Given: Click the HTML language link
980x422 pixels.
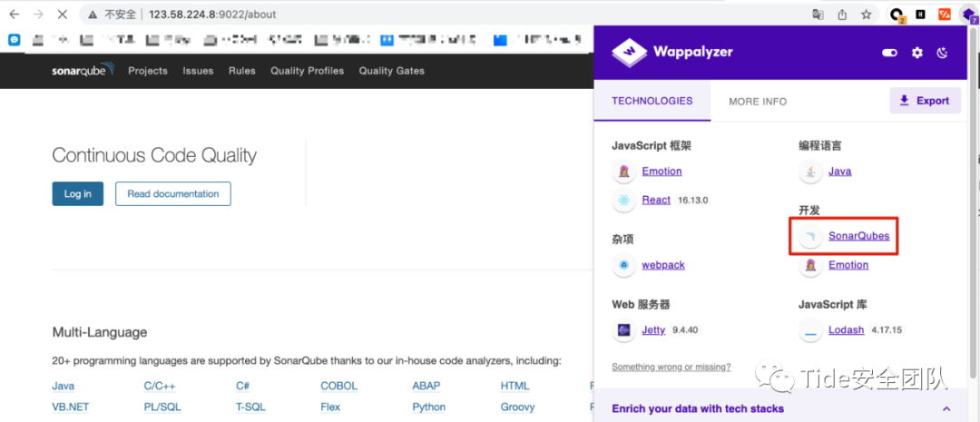Looking at the screenshot, I should [x=515, y=387].
